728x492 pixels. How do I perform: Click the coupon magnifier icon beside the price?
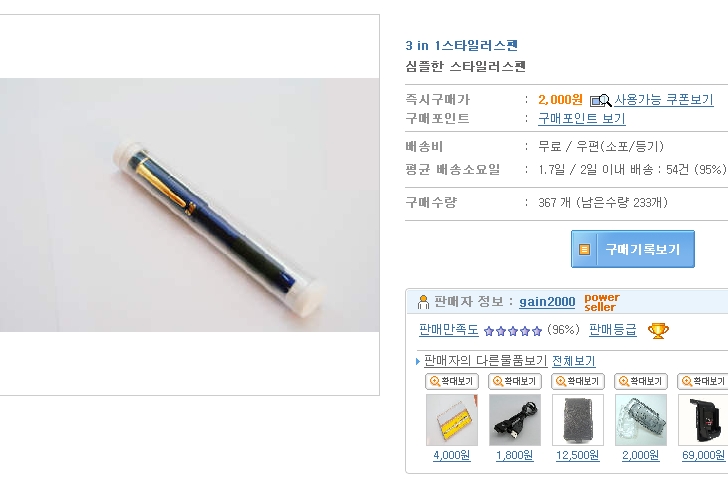(x=600, y=100)
